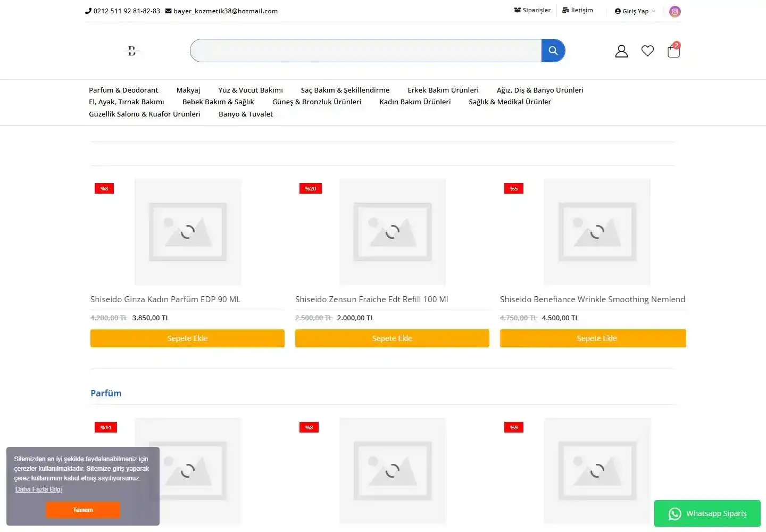766x532 pixels.
Task: Expand the Giriş Yap dropdown
Action: 635,11
